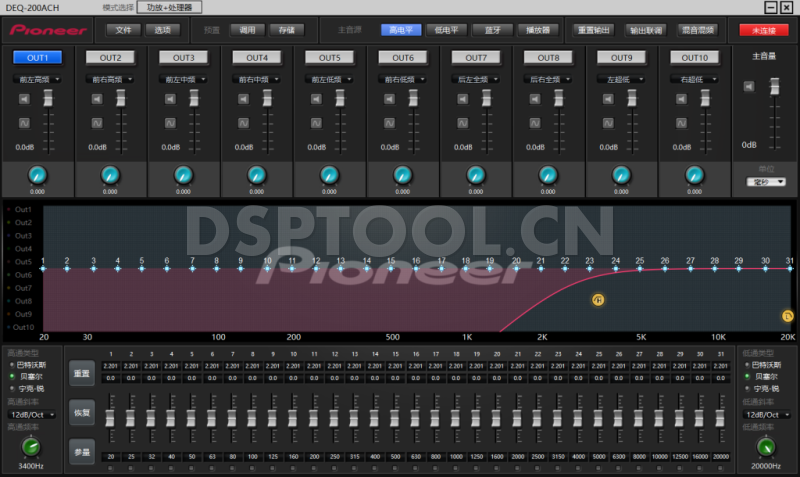The image size is (800, 477).
Task: Click the low-pass frequency knob at 20000Hz
Action: coord(765,447)
